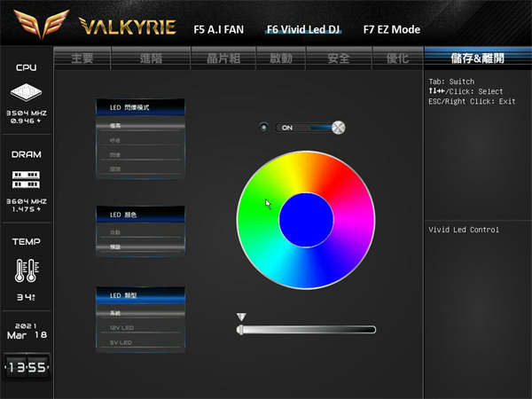Click the DRAM 3604 MHZ reading
532x399 pixels.
click(27, 201)
